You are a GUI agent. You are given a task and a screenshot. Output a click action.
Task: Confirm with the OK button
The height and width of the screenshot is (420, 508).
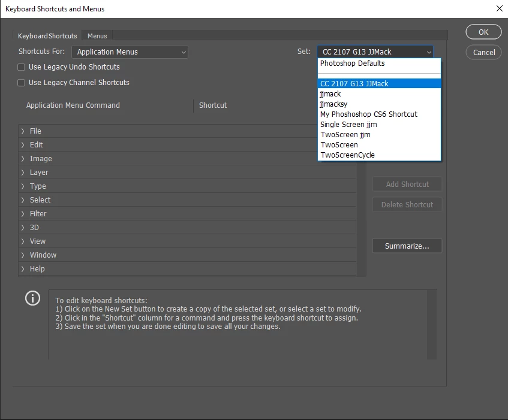483,32
